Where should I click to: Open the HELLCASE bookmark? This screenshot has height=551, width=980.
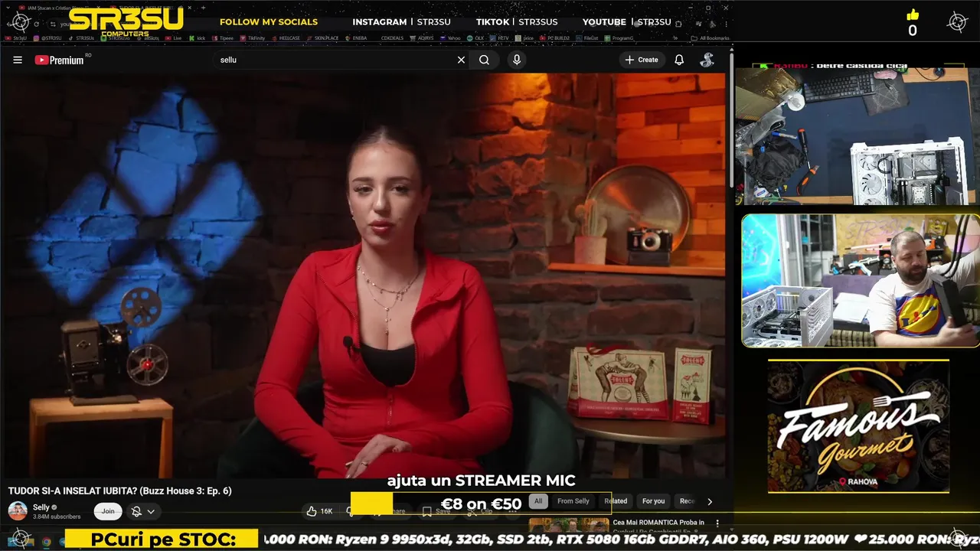click(286, 37)
